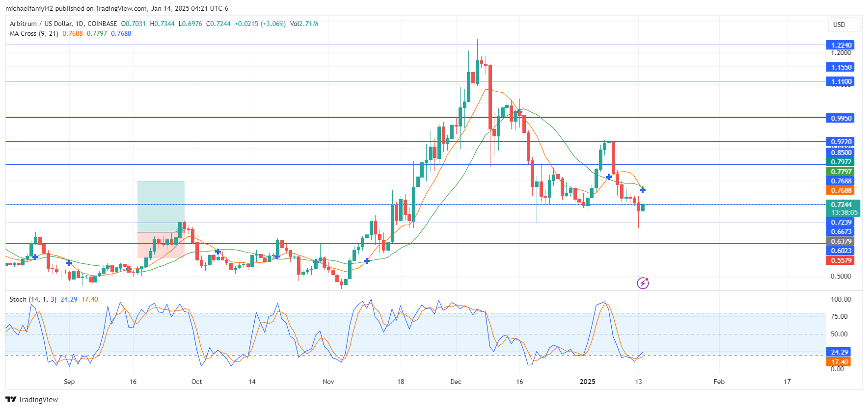This screenshot has width=868, height=409.
Task: Select the Arbitrum / US Dollar symbol title
Action: click(x=63, y=24)
